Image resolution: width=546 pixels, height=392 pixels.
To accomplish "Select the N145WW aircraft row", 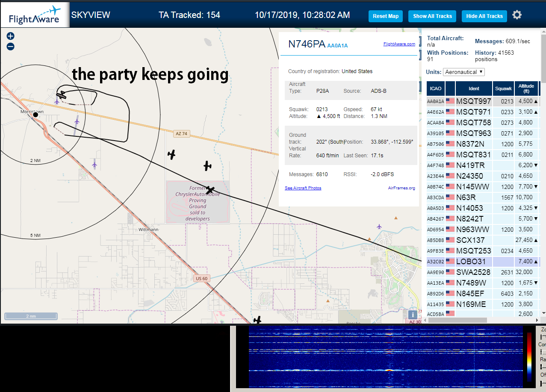I will pos(483,187).
